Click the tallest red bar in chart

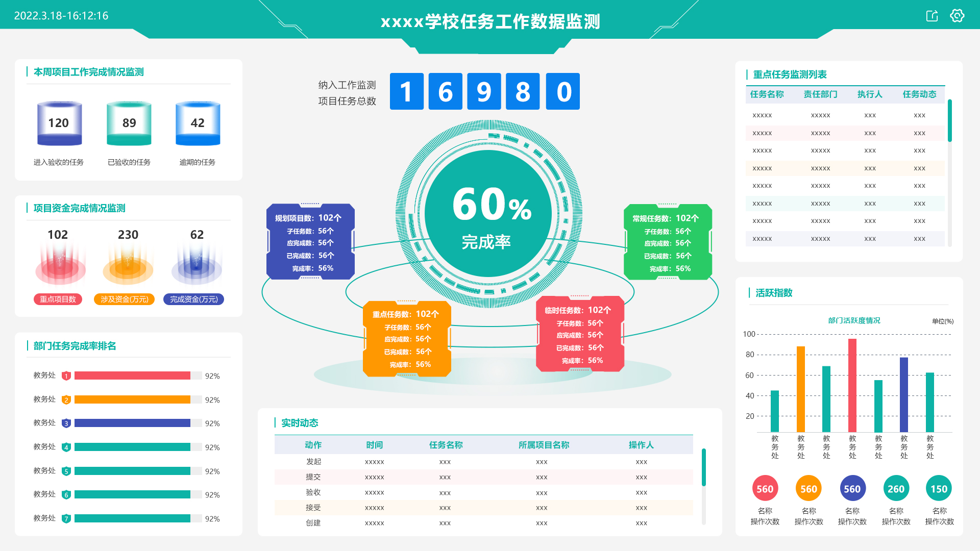[x=852, y=385]
